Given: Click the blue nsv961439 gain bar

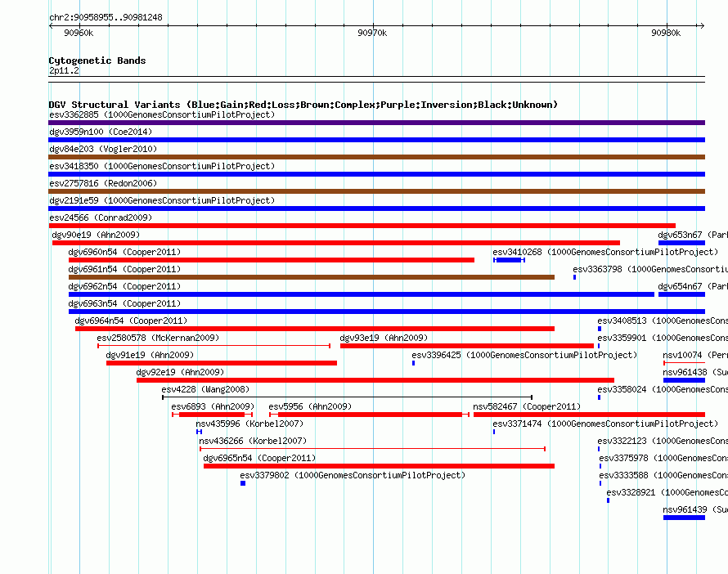Looking at the screenshot, I should click(685, 518).
